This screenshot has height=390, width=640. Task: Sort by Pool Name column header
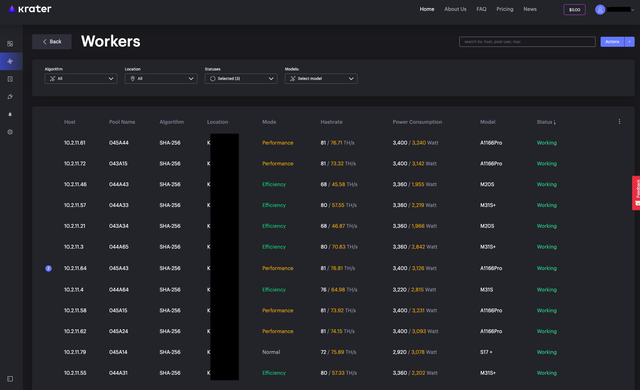(122, 122)
